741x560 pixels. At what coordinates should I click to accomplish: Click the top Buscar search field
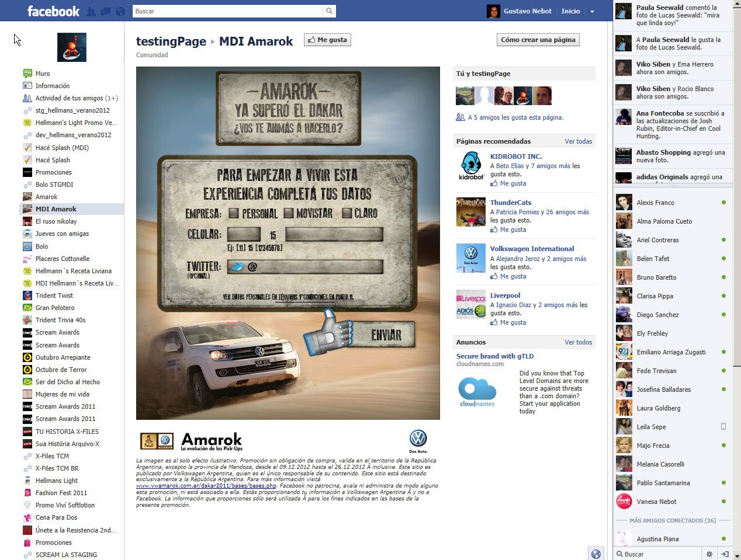pos(228,11)
